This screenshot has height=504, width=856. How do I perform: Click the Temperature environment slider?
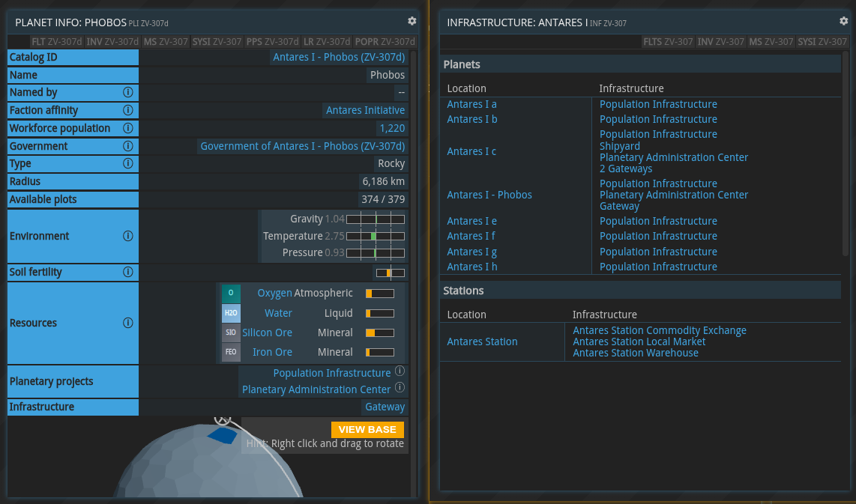(x=375, y=235)
